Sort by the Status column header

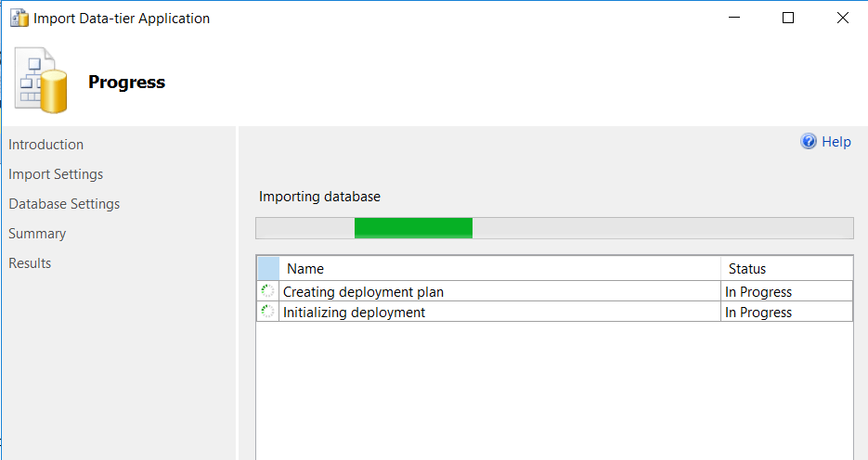pyautogui.click(x=747, y=269)
